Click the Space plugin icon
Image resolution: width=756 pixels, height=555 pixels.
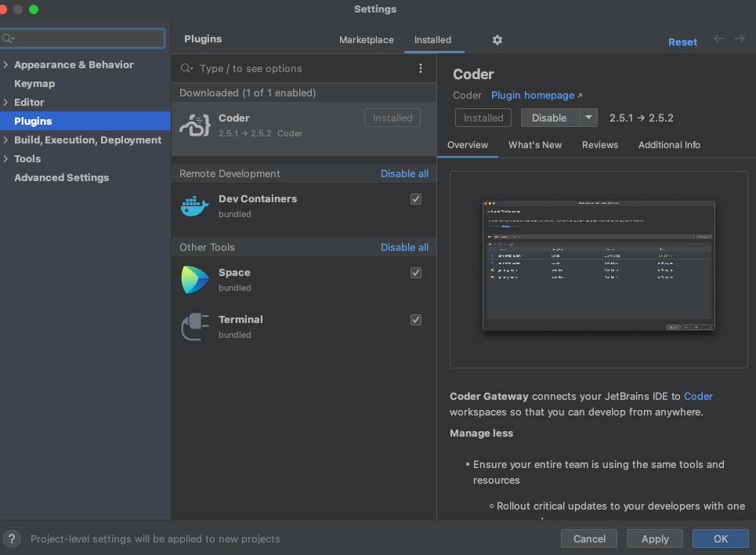click(194, 279)
